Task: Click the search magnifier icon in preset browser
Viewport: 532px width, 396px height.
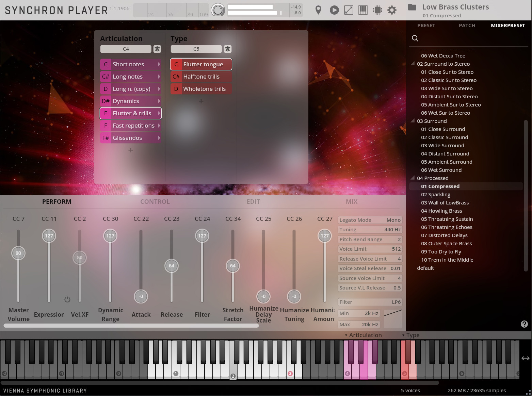Action: (x=415, y=38)
